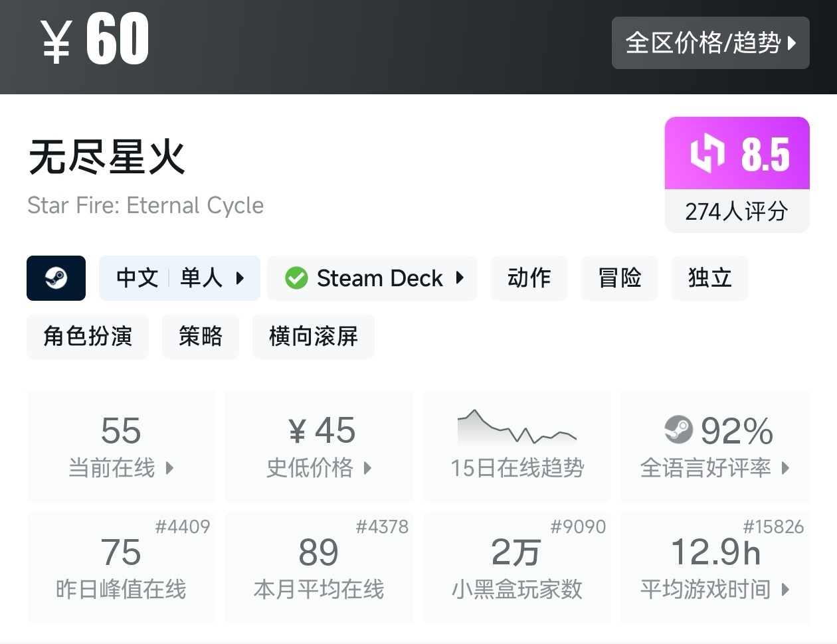Expand Steam Deck compatibility details arrow

click(x=460, y=278)
